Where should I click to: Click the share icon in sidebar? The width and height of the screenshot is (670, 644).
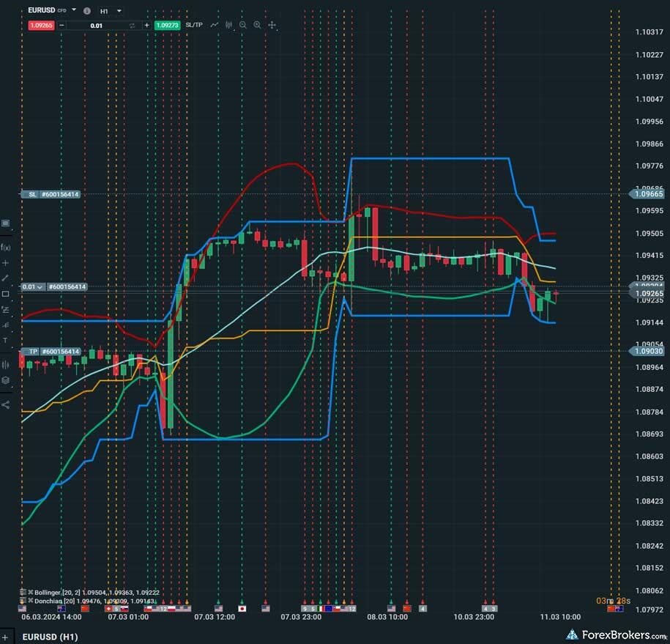(6, 404)
